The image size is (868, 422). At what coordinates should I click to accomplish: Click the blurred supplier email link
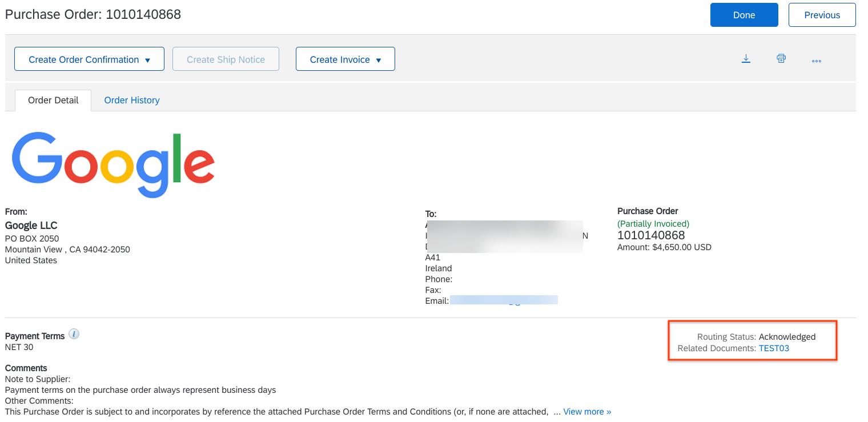pos(504,300)
